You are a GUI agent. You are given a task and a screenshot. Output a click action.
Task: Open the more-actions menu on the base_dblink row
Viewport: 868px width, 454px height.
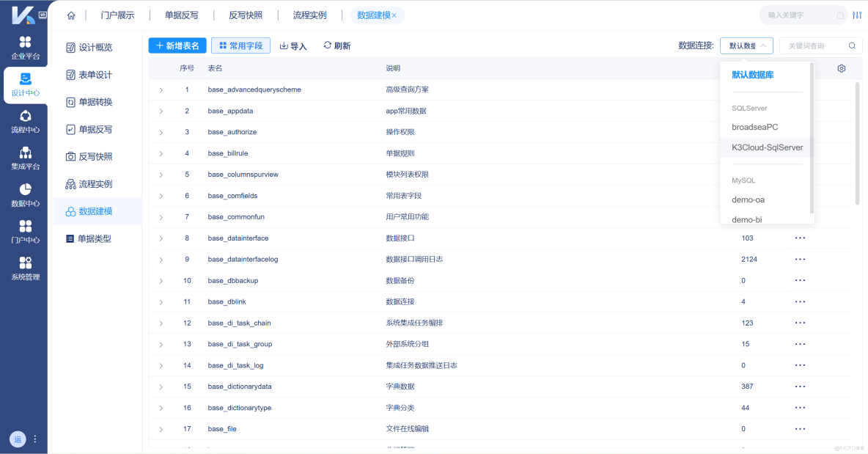coord(800,301)
